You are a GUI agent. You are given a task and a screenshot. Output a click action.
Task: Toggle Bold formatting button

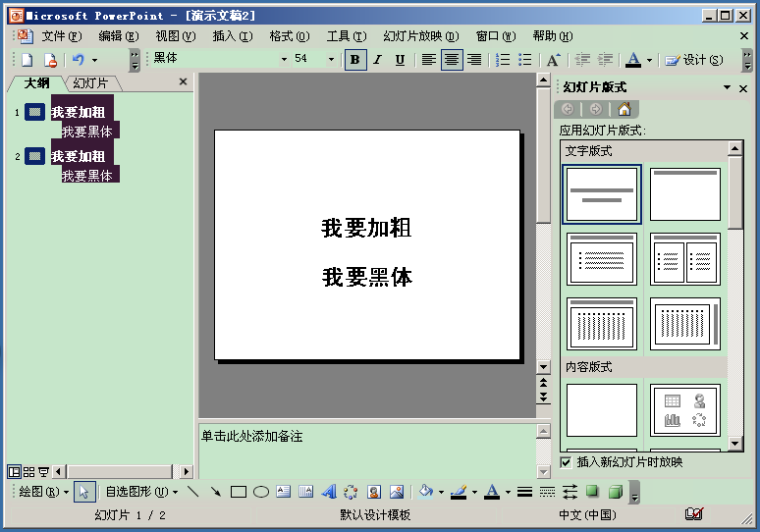point(354,60)
